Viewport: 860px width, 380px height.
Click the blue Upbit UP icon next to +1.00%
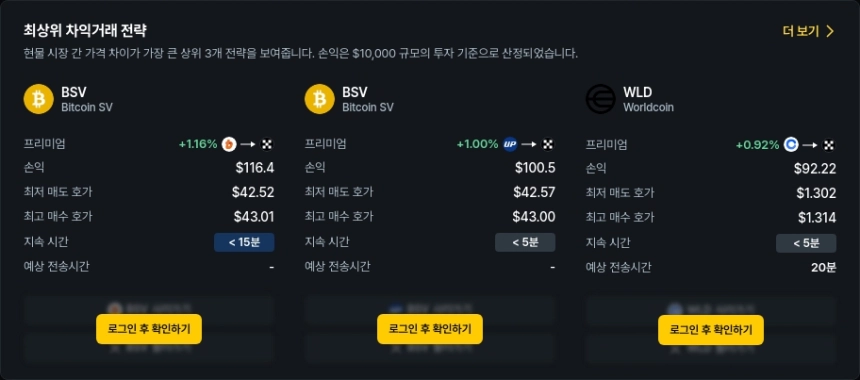[x=510, y=145]
